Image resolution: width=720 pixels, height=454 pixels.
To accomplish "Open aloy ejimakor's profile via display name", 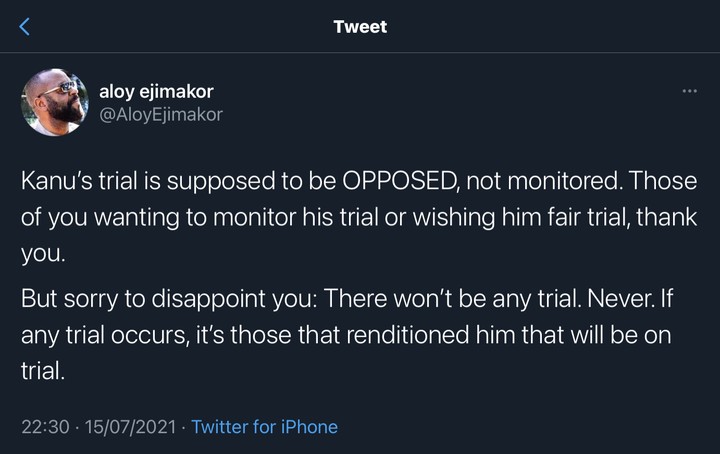I will tap(155, 91).
